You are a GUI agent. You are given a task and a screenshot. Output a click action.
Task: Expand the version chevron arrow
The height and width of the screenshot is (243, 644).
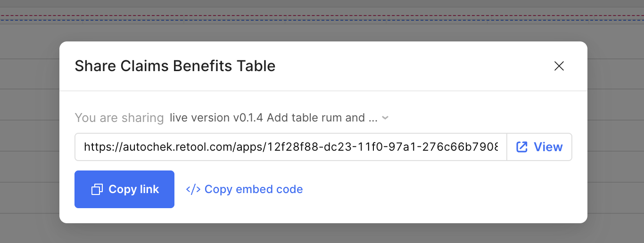point(385,118)
